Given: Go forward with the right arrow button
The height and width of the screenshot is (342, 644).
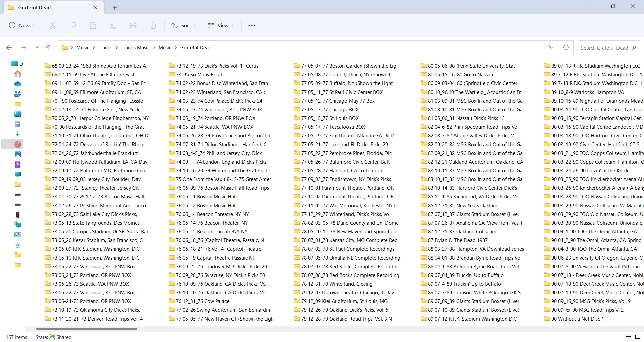Looking at the screenshot, I should (23, 48).
